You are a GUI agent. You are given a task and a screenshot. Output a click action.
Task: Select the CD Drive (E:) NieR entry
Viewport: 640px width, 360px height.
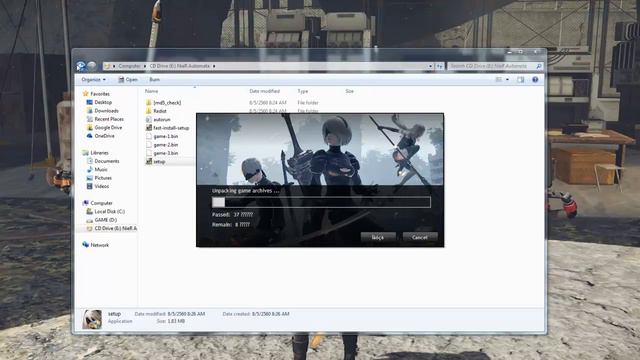(112, 229)
